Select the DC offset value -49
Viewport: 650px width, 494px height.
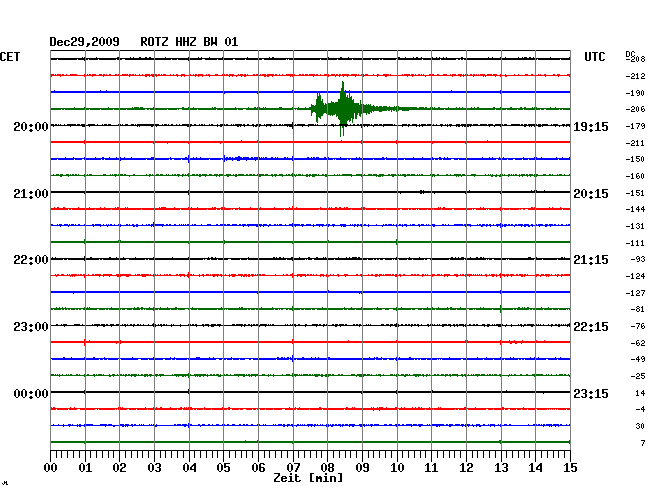point(638,359)
